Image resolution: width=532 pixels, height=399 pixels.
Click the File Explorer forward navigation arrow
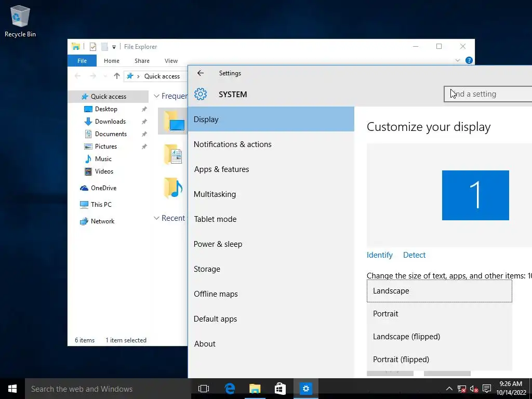click(x=92, y=76)
